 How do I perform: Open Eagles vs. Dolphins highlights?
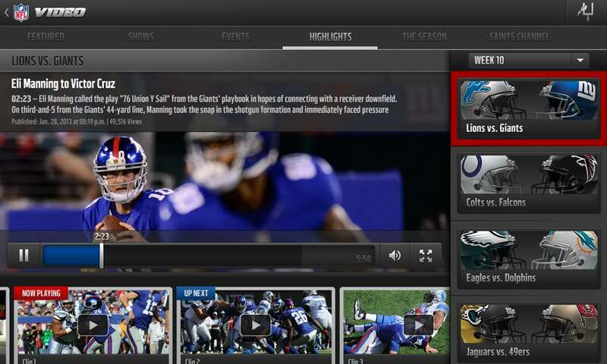click(x=528, y=258)
